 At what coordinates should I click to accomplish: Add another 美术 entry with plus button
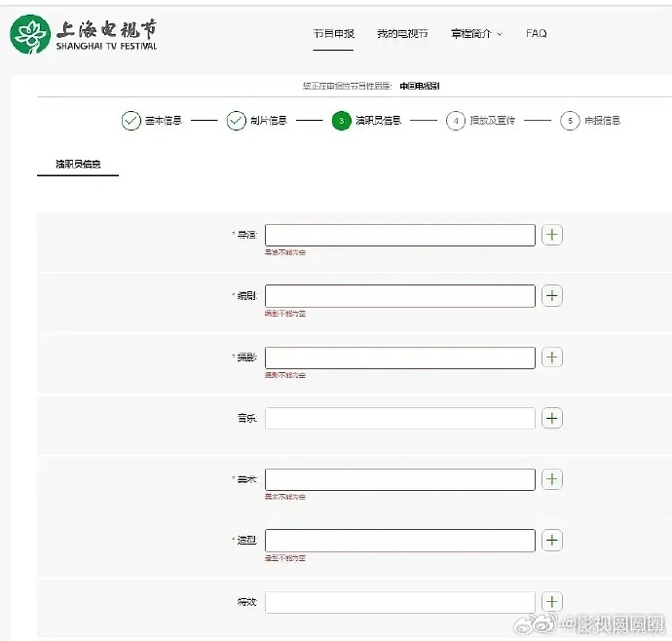[x=552, y=479]
